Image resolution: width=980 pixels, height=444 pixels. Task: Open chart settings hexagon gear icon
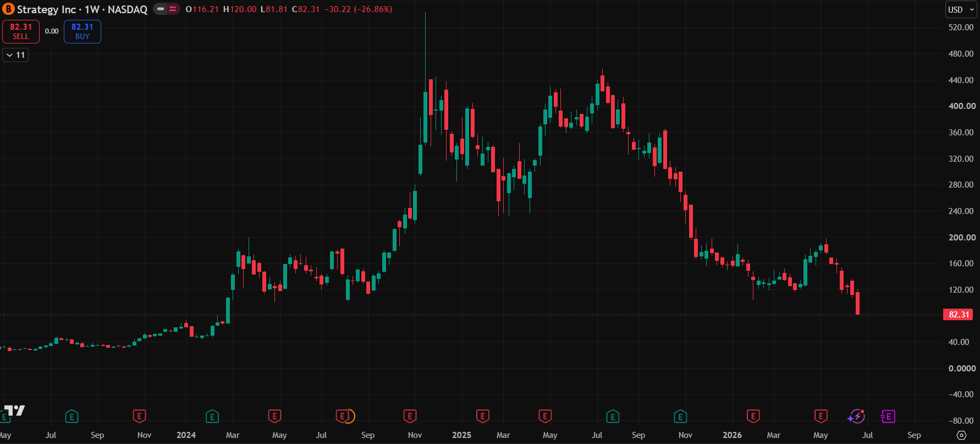click(x=961, y=435)
